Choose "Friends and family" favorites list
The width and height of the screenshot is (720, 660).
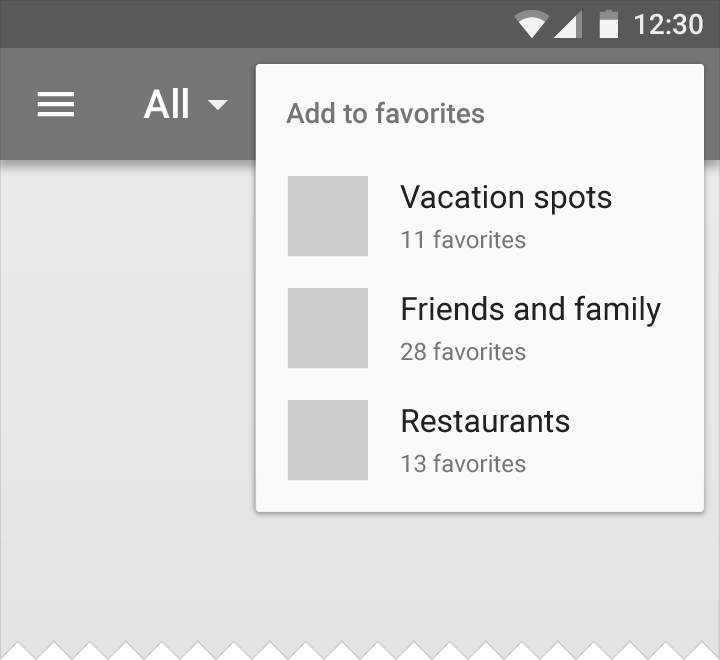(x=530, y=309)
